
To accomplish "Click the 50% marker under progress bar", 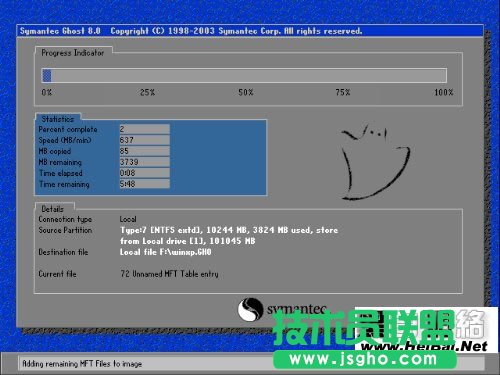I will point(246,92).
